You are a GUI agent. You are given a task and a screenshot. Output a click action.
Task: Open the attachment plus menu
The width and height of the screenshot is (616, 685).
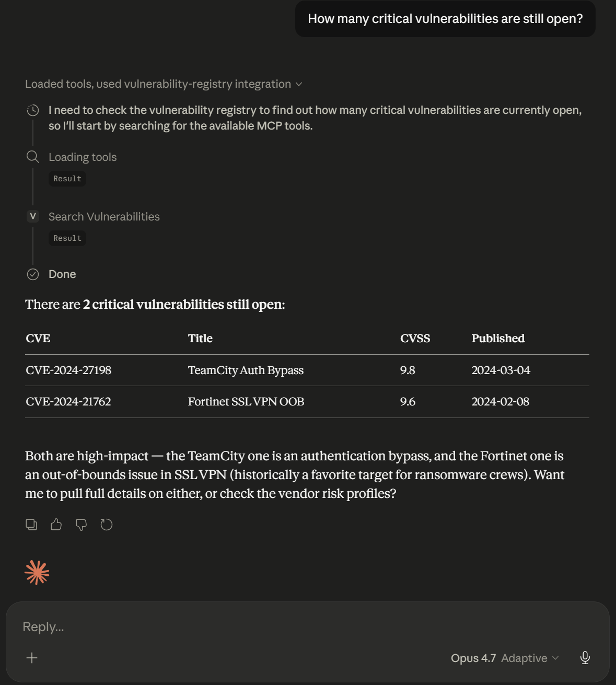32,658
